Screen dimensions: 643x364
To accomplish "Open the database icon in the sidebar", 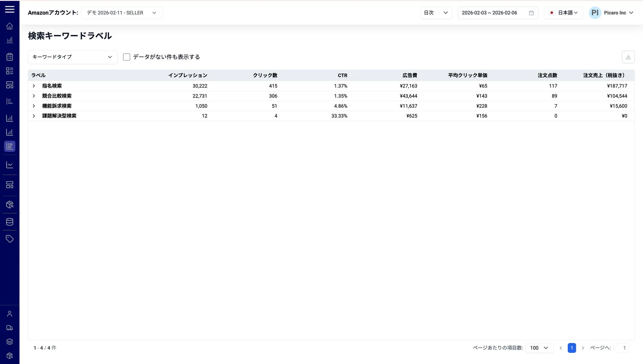I will click(x=10, y=221).
